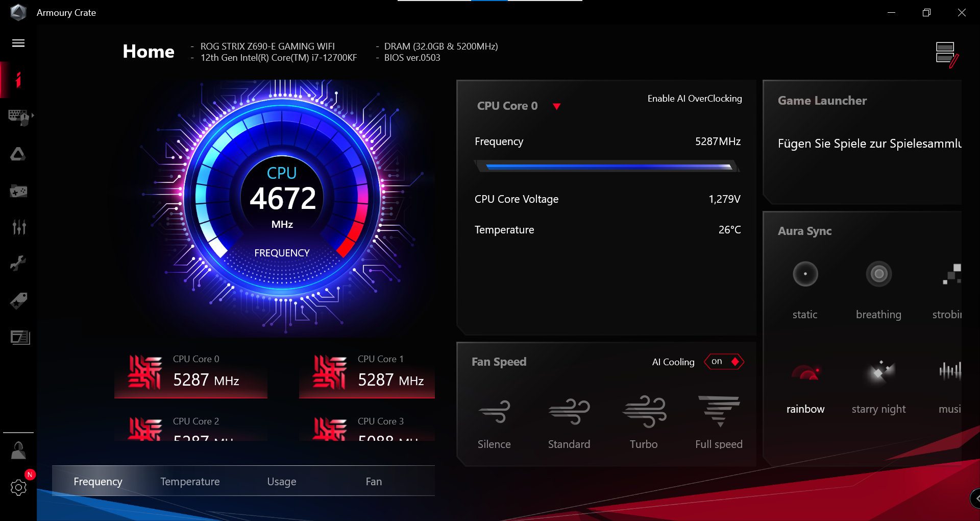Viewport: 980px width, 521px height.
Task: Open the CPU Core 0 dropdown
Action: [x=556, y=106]
